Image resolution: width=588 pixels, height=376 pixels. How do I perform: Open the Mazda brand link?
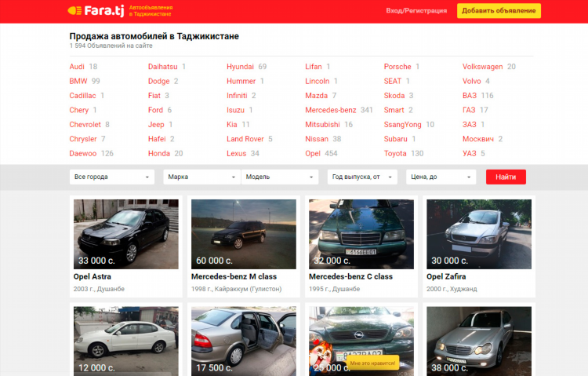(x=317, y=96)
